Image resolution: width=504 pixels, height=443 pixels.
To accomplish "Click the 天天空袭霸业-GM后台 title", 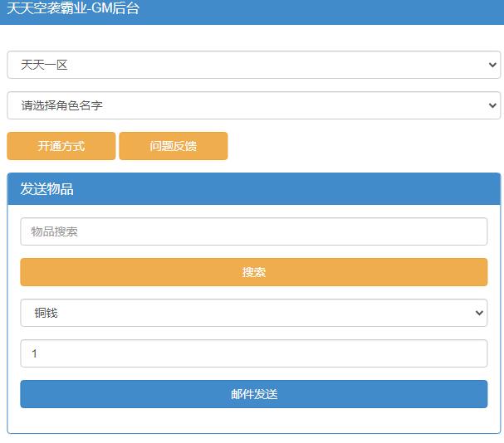I will pyautogui.click(x=73, y=8).
